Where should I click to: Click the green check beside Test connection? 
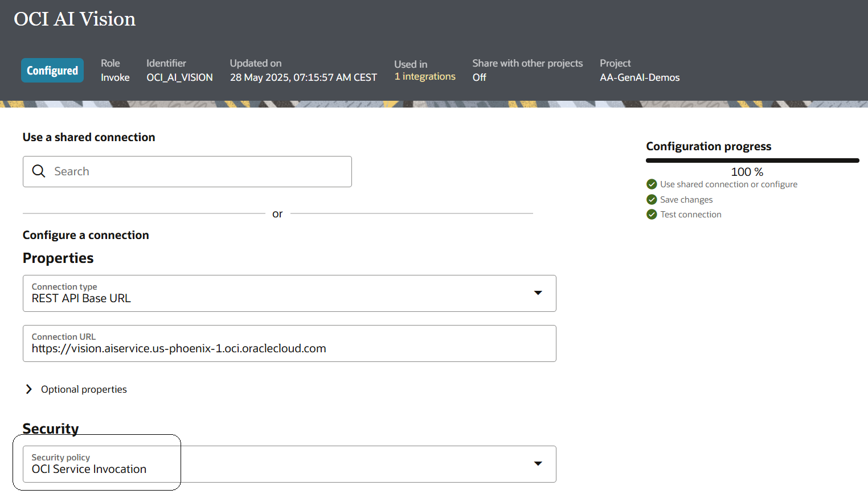click(652, 214)
